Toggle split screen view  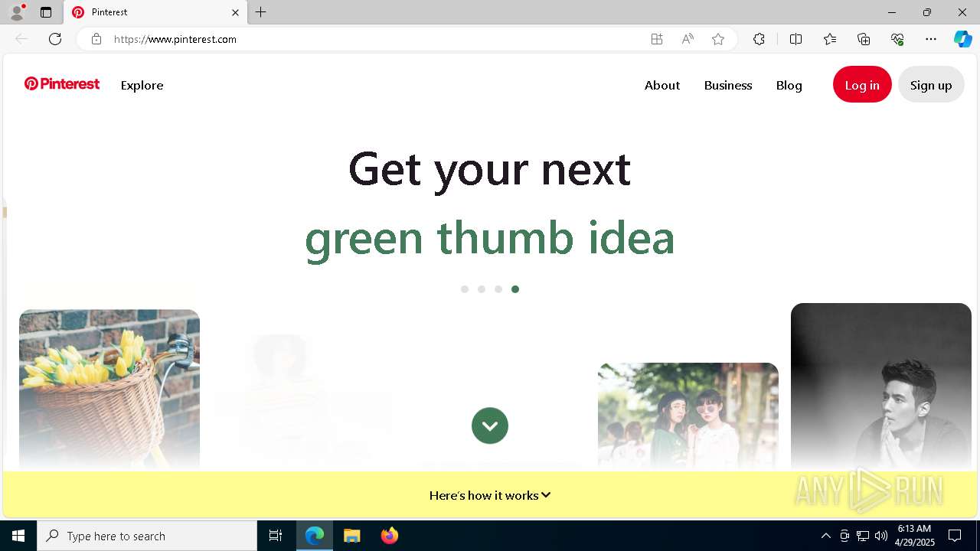(x=795, y=39)
